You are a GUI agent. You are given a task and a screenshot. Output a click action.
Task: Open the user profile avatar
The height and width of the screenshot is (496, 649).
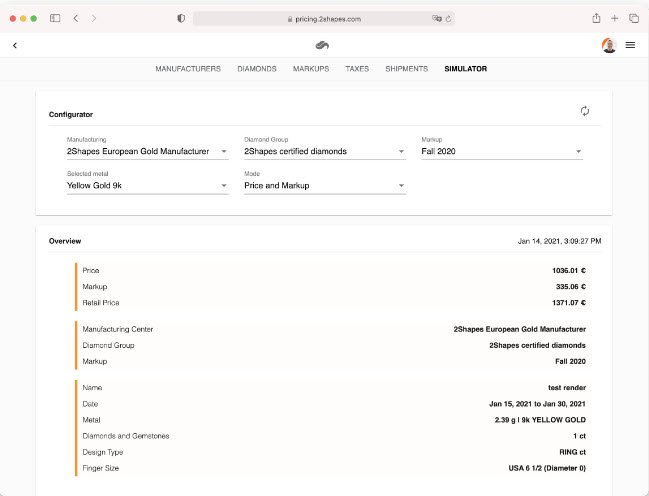click(609, 45)
